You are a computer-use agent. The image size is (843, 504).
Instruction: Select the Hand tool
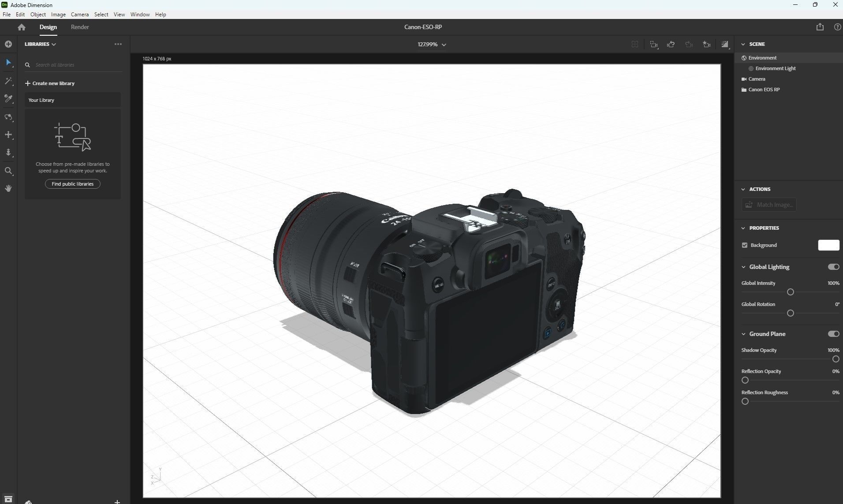(x=8, y=188)
